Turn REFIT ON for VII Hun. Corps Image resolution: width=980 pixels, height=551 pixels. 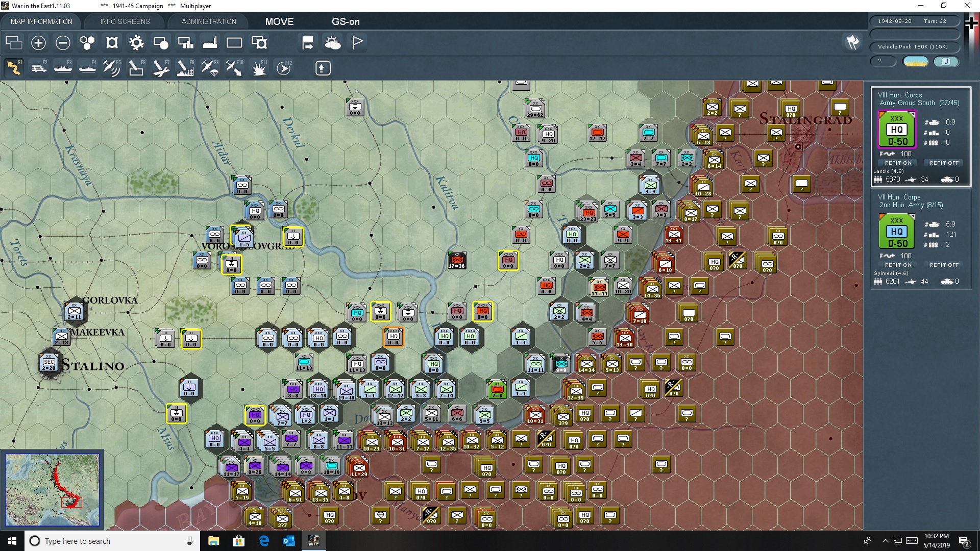(x=898, y=265)
